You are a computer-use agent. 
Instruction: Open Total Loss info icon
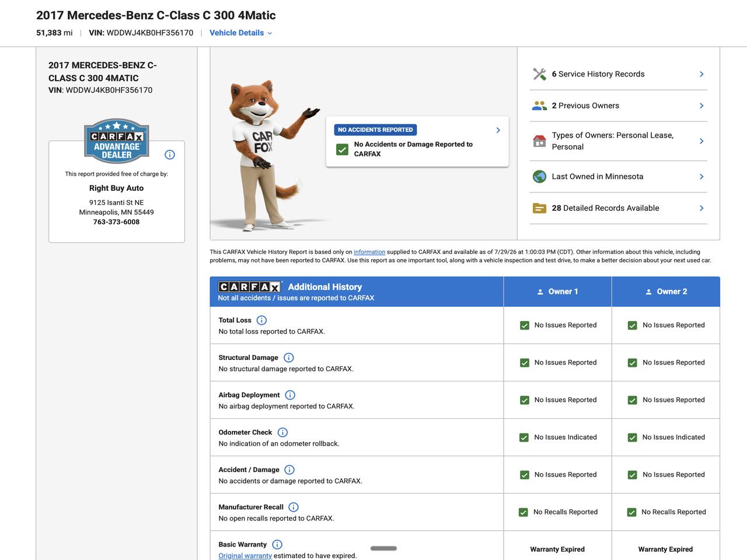coord(261,320)
